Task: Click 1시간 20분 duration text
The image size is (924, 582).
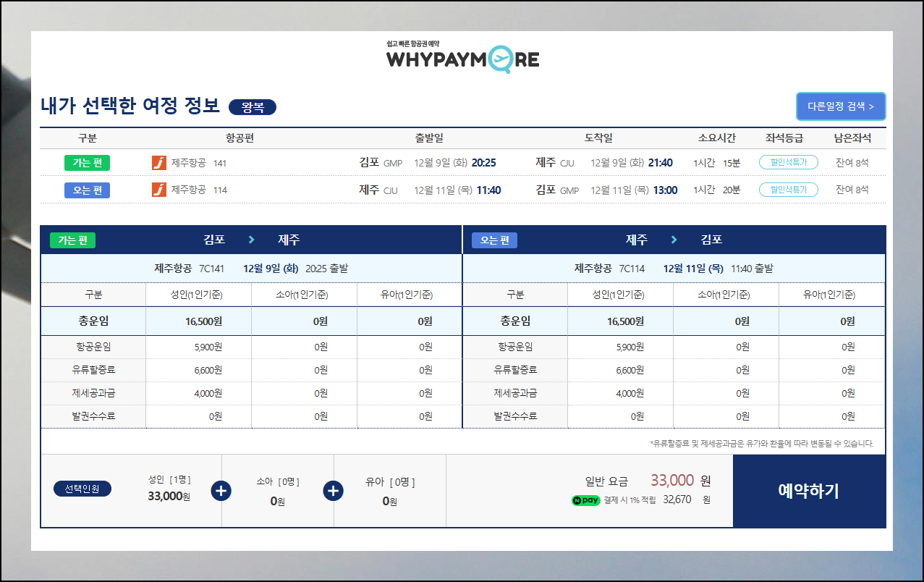Action: click(716, 190)
